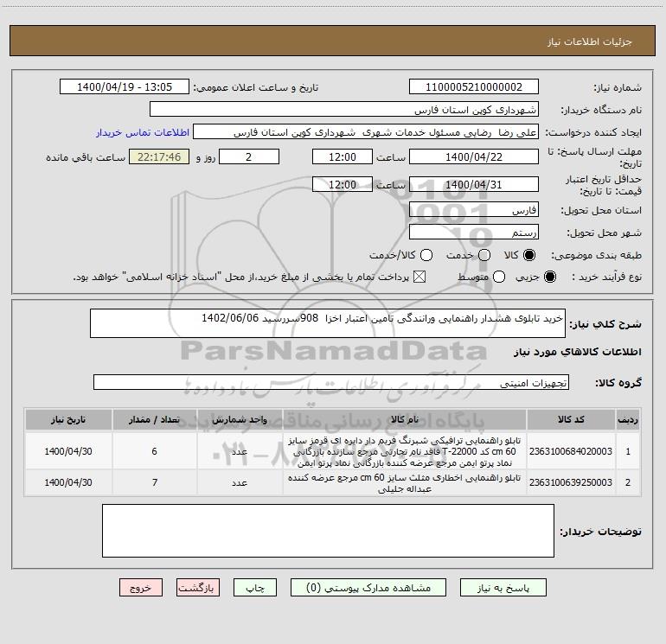The height and width of the screenshot is (644, 666).
Task: Click row 1 need date 1400/04/30
Action: click(68, 451)
